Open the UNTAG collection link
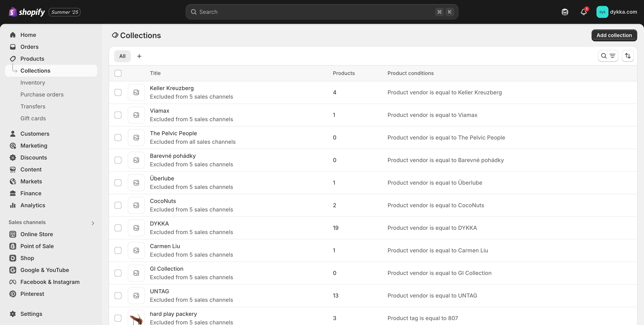Screen dimensions: 644x325 click(x=159, y=291)
